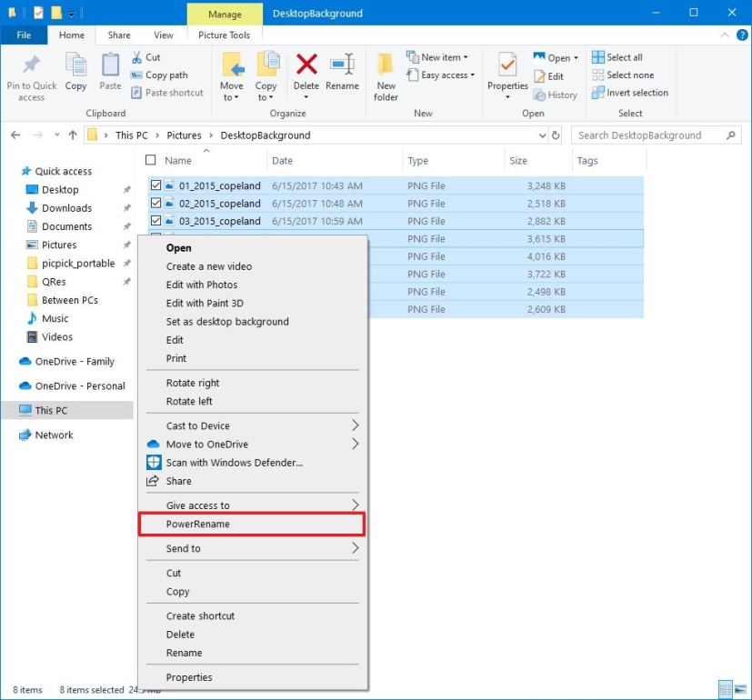Click the Rename ribbon icon
Image resolution: width=752 pixels, height=700 pixels.
(343, 65)
